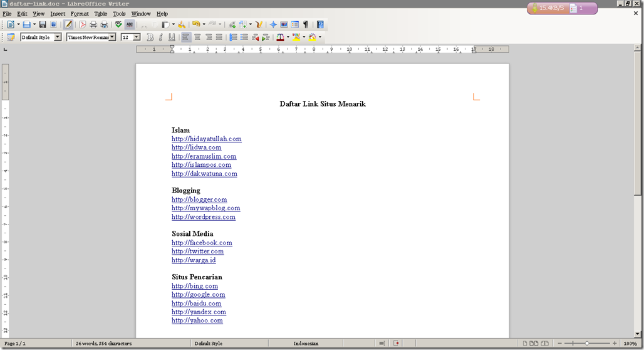
Task: Click the zoom in plus button
Action: [x=615, y=343]
